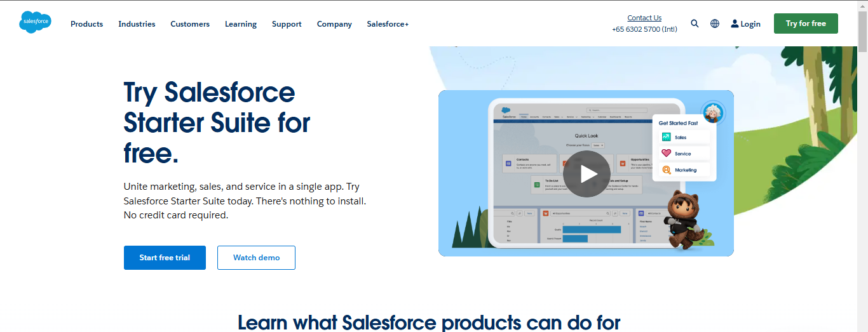Go to Salesforce+ in the navigation
Image resolution: width=868 pixels, height=332 pixels.
tap(388, 24)
